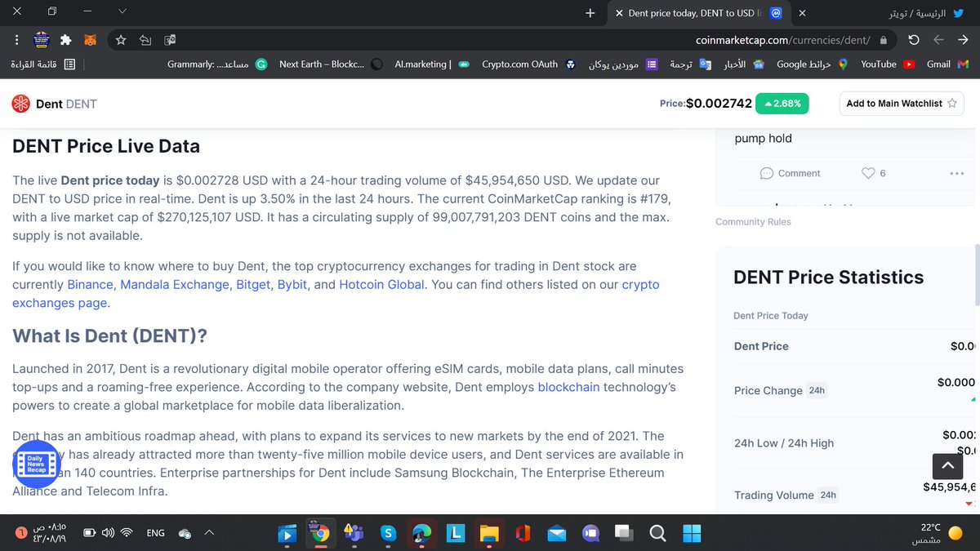Open Google Maps bookmark

(812, 64)
